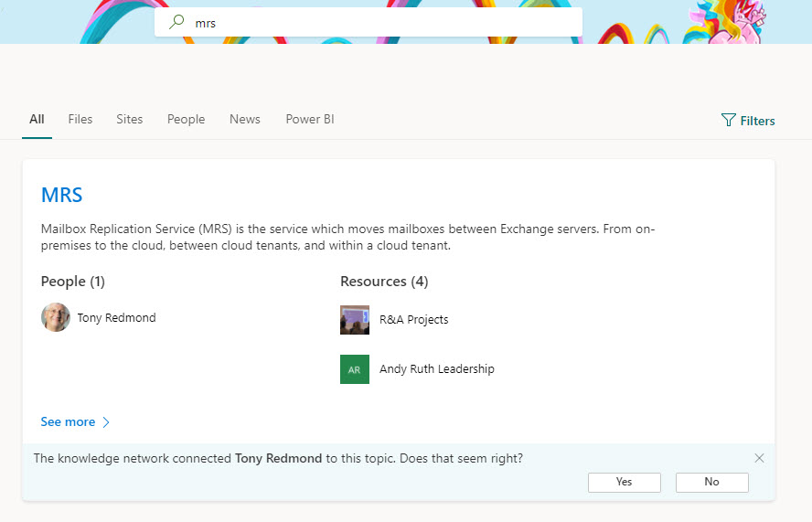The width and height of the screenshot is (812, 522).
Task: Open the Power BI tab
Action: point(310,119)
